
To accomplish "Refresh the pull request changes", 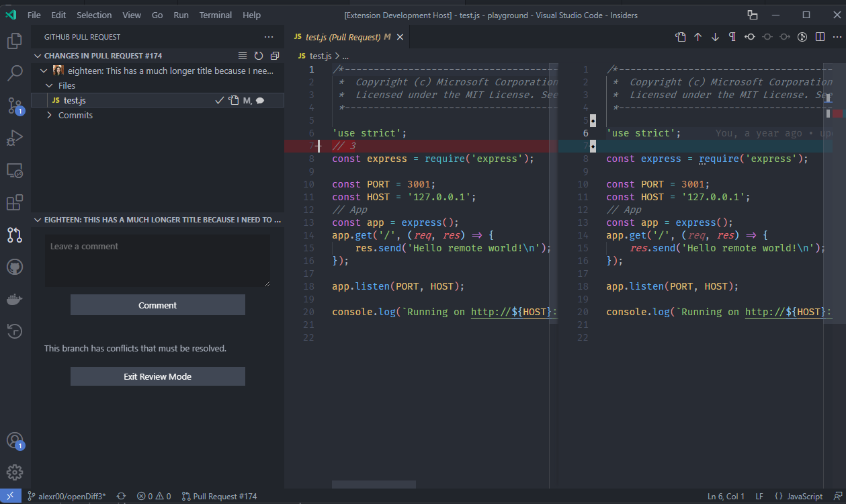I will (259, 56).
